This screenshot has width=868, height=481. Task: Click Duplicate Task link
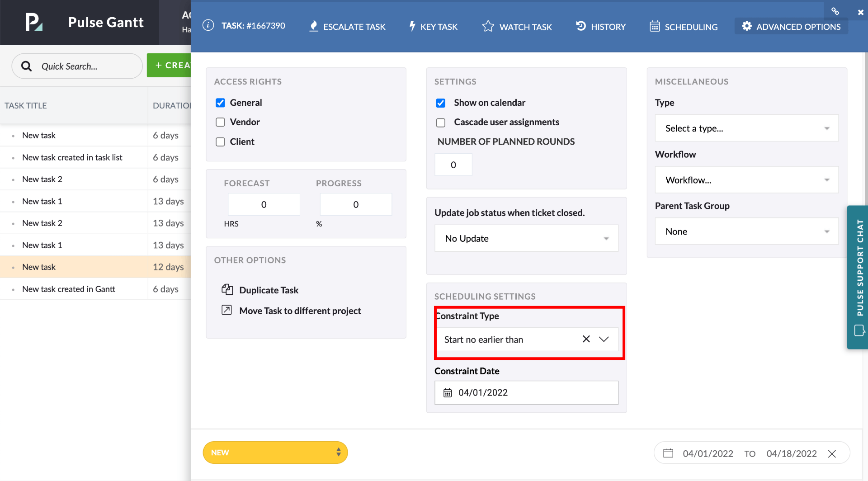269,290
